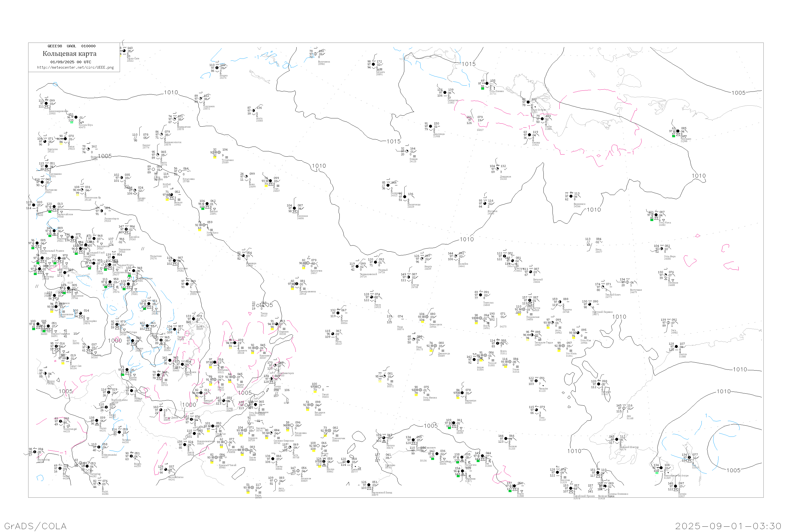Click the Туруханск station circle symbol
798x532 pixels.
point(201,99)
